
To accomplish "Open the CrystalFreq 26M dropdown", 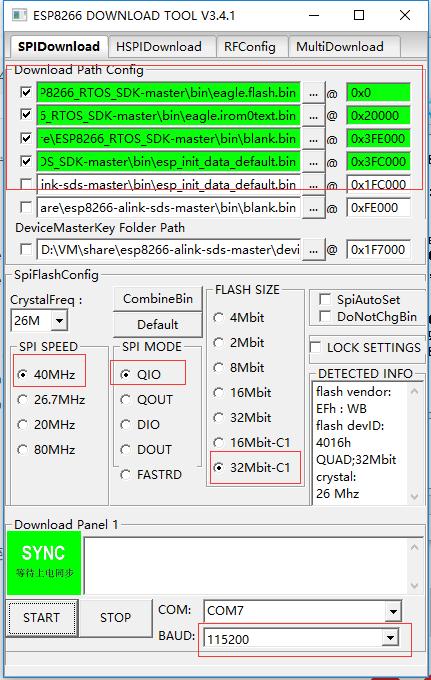I will click(59, 321).
